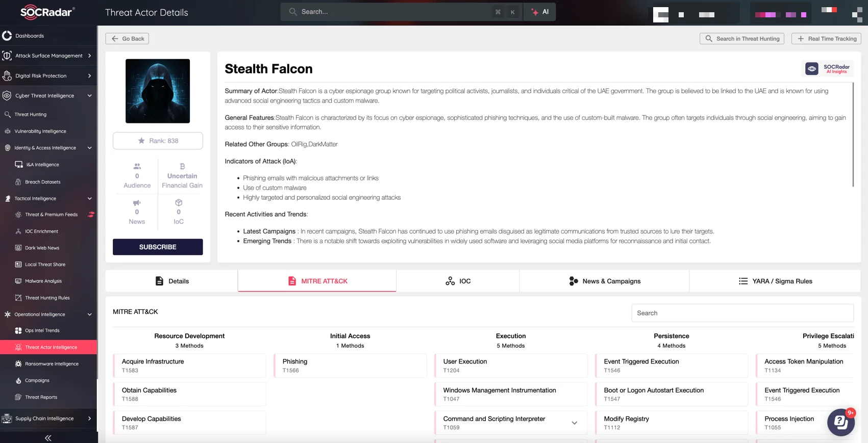This screenshot has width=868, height=443.
Task: Click the Audience people icon
Action: click(137, 166)
